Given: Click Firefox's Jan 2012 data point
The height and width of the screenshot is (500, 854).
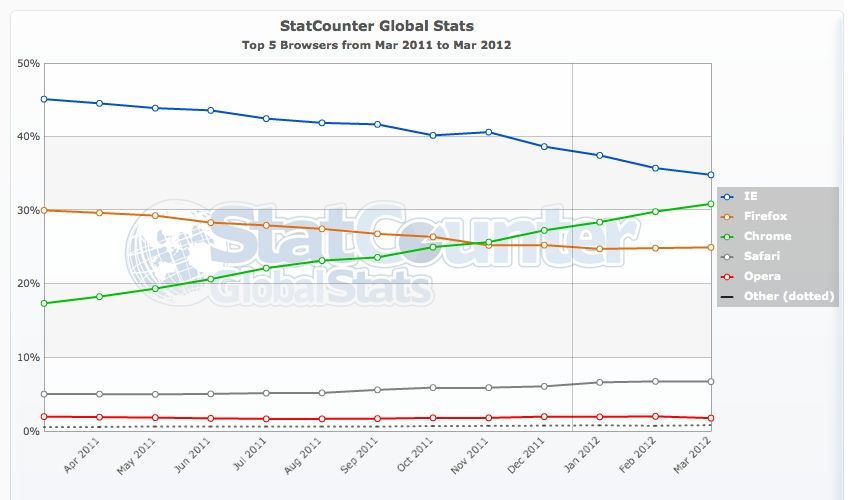Looking at the screenshot, I should tap(599, 248).
